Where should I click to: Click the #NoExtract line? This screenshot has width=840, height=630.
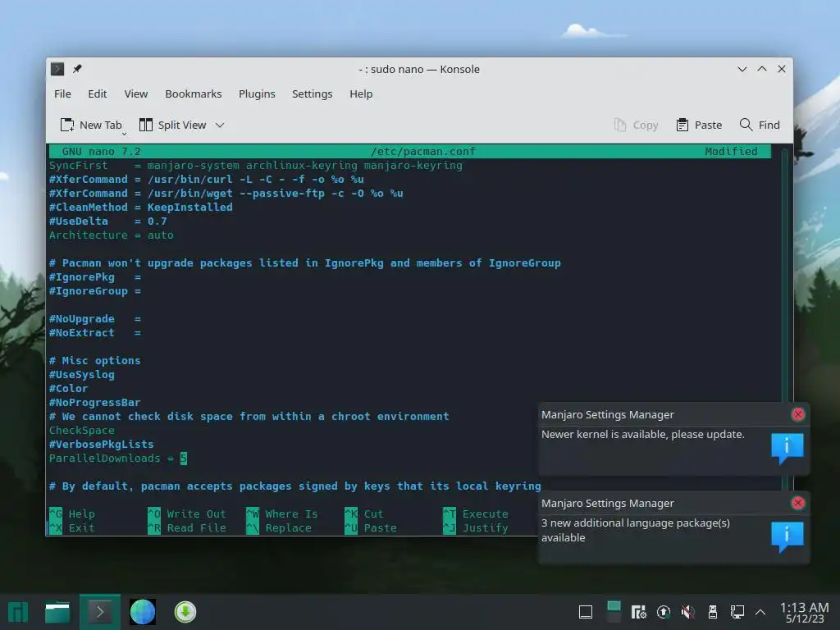coord(95,333)
